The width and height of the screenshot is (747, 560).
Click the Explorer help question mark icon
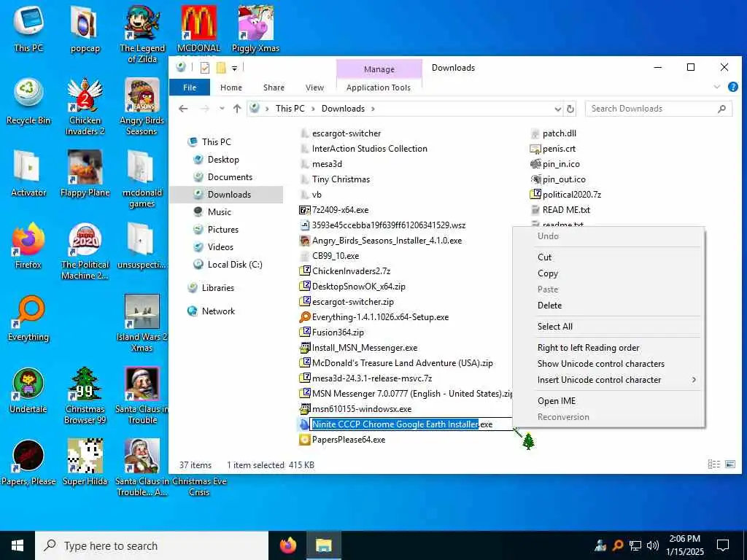pos(732,87)
